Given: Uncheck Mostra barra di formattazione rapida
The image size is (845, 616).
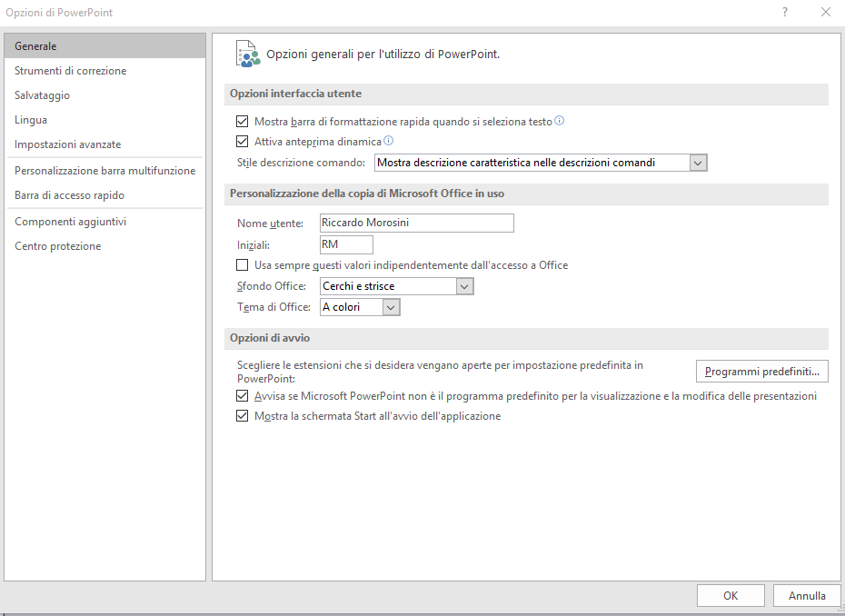Looking at the screenshot, I should 242,121.
